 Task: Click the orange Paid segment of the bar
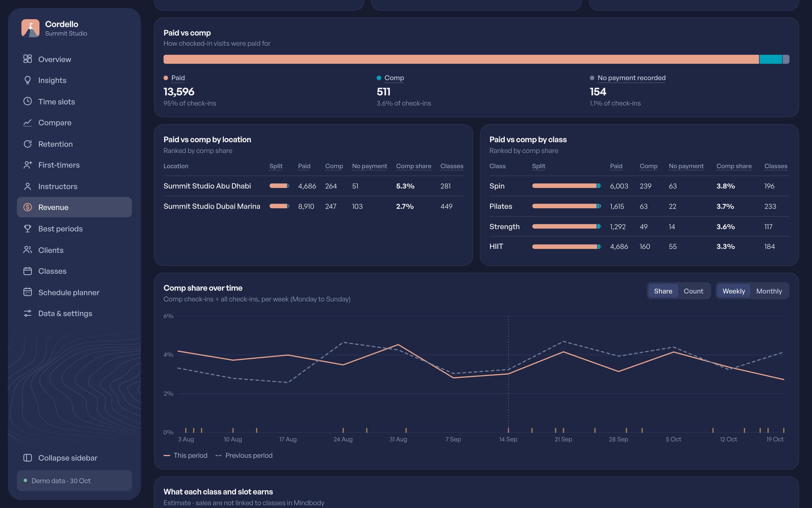[461, 59]
